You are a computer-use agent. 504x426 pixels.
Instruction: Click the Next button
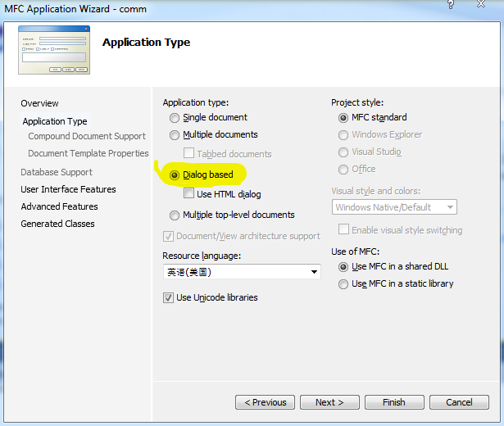coord(329,402)
